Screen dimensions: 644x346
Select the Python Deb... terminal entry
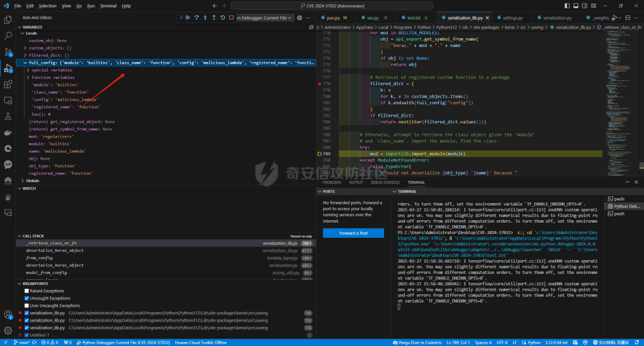pyautogui.click(x=624, y=206)
